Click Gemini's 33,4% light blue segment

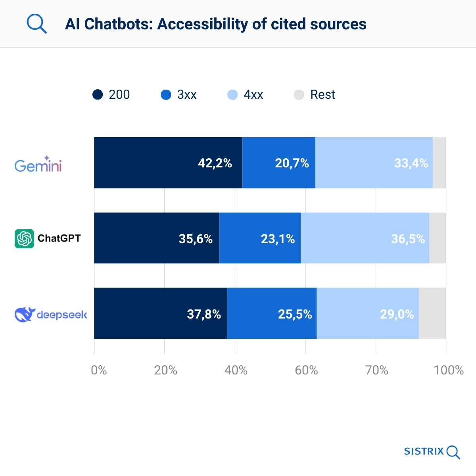tap(374, 163)
